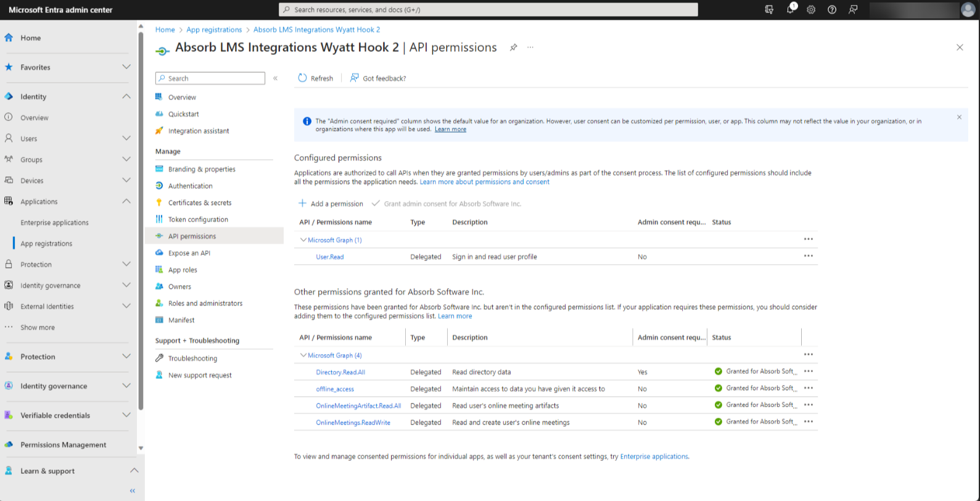
Task: Expand the Devices submenu
Action: (126, 180)
